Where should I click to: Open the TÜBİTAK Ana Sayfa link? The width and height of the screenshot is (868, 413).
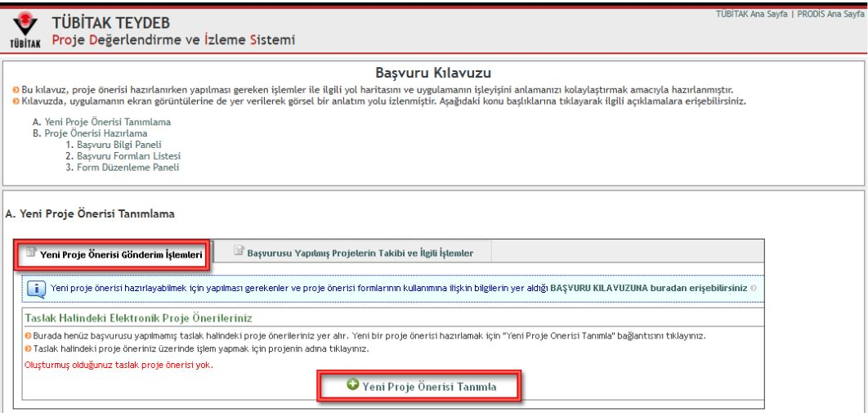pos(752,15)
